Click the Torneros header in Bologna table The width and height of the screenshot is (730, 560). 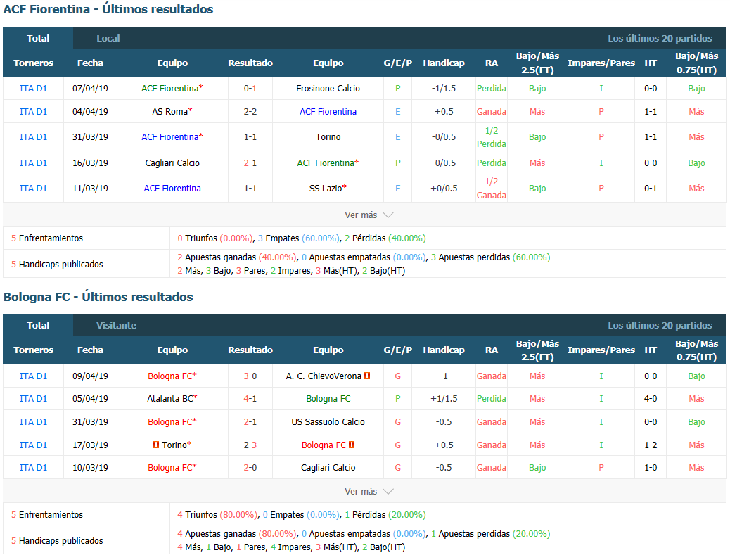click(34, 350)
